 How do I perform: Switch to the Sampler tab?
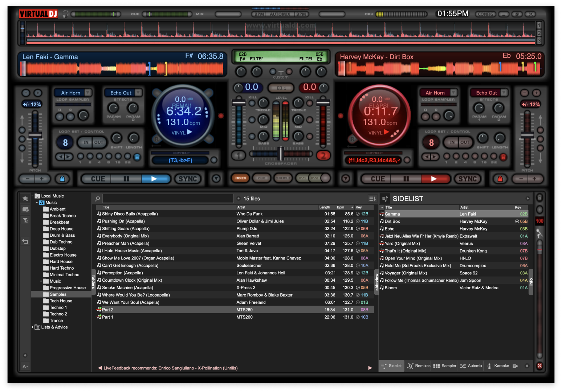click(445, 366)
